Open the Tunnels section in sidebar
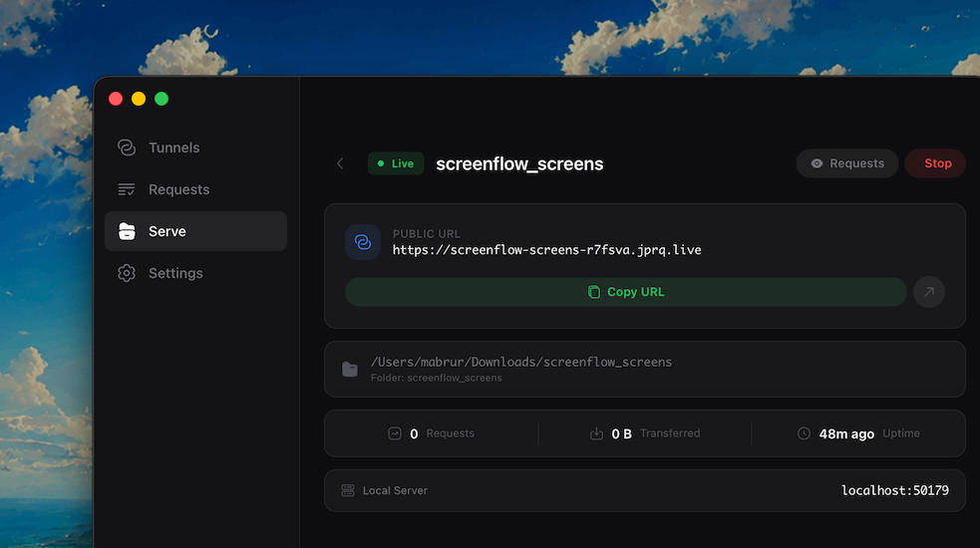The image size is (980, 548). pyautogui.click(x=195, y=147)
